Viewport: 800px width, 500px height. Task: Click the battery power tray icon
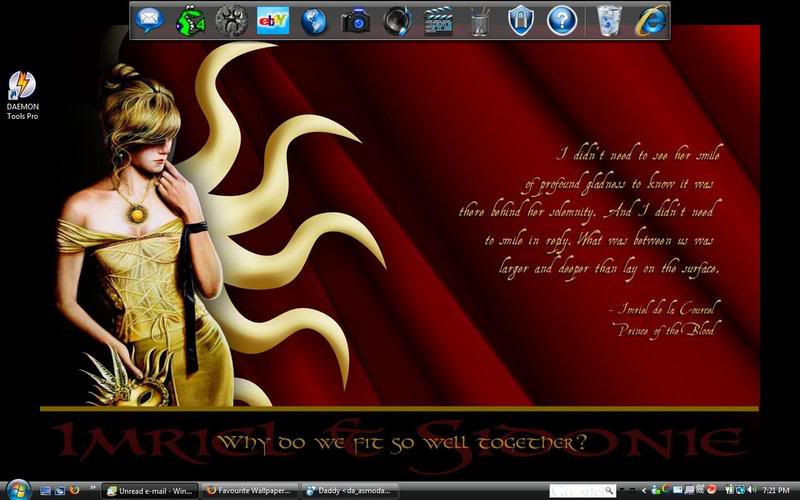730,490
